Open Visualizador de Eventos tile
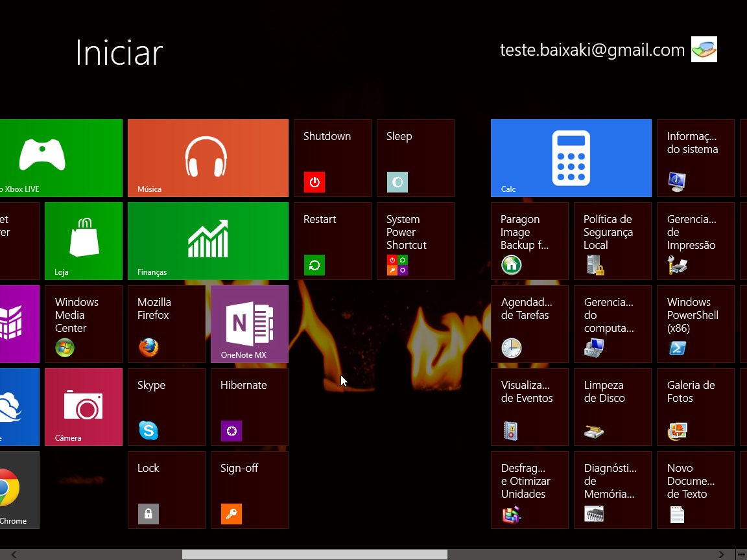 529,407
